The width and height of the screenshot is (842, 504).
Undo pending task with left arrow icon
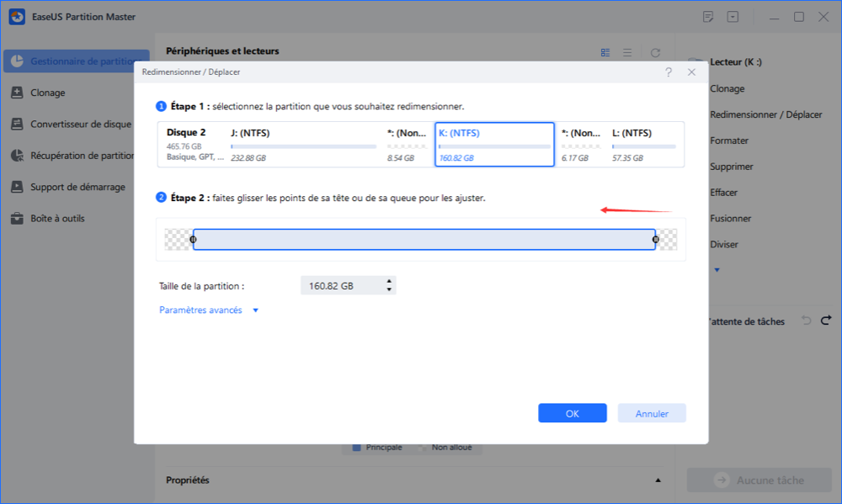point(806,320)
